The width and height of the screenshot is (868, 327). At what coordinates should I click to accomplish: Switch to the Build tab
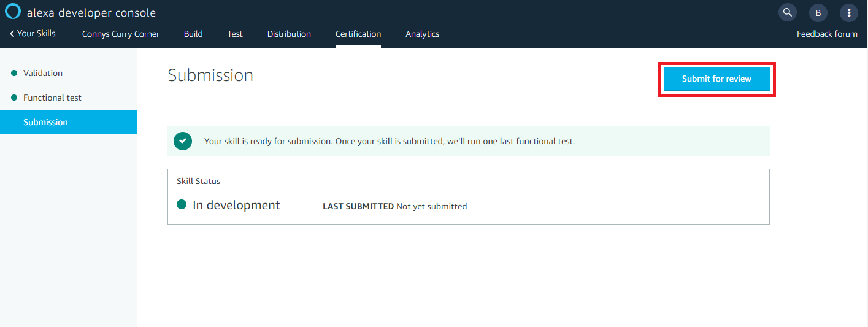point(193,34)
